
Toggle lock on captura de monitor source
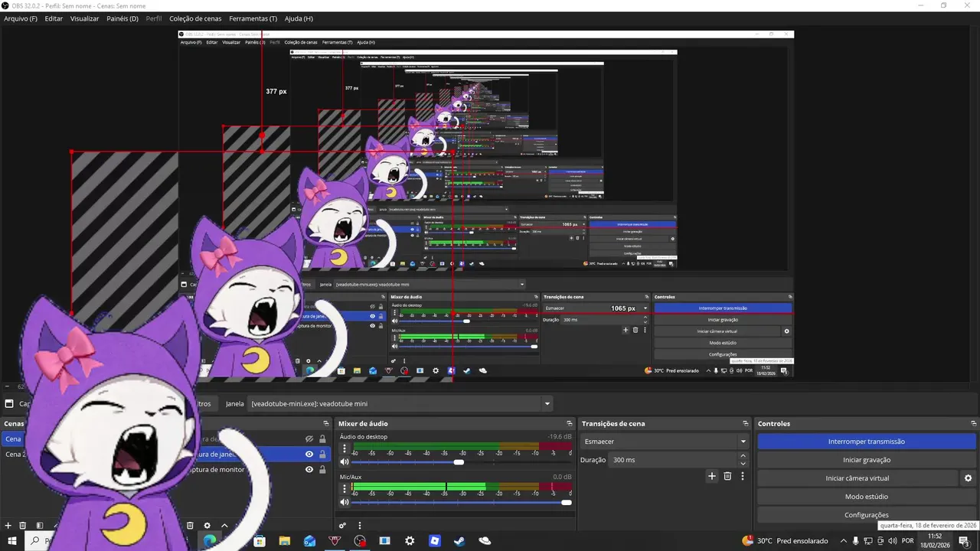[x=322, y=469]
